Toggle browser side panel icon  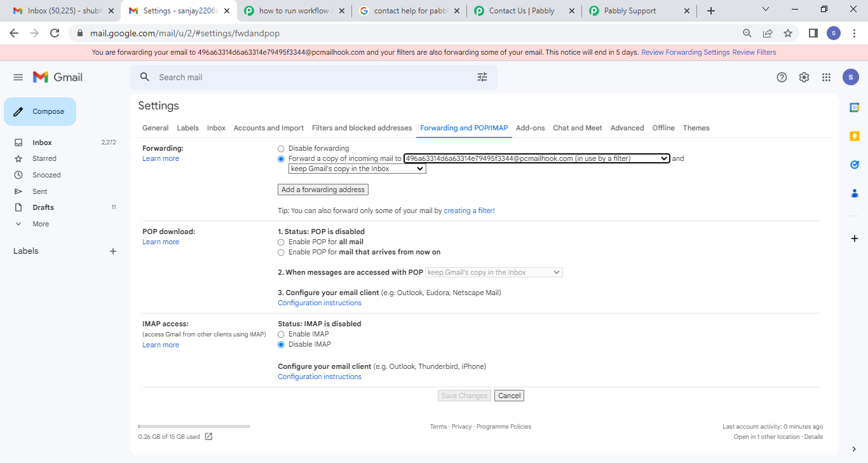(x=813, y=33)
